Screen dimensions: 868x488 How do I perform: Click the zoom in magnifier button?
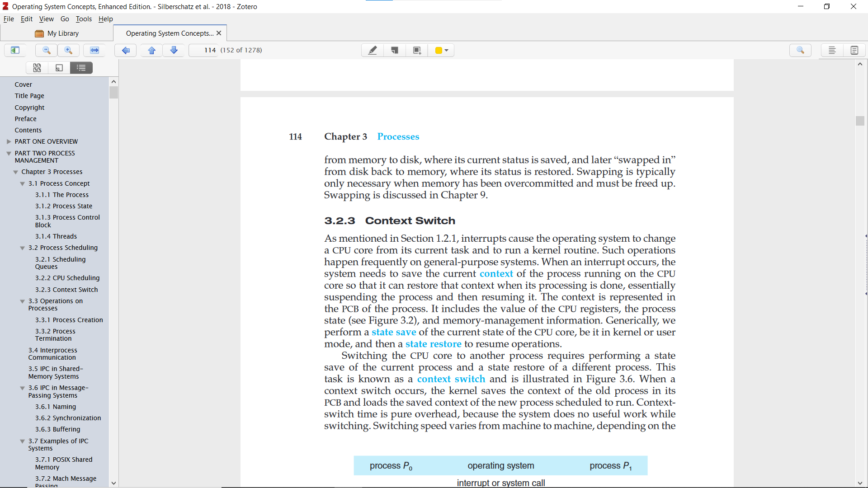[x=68, y=50]
